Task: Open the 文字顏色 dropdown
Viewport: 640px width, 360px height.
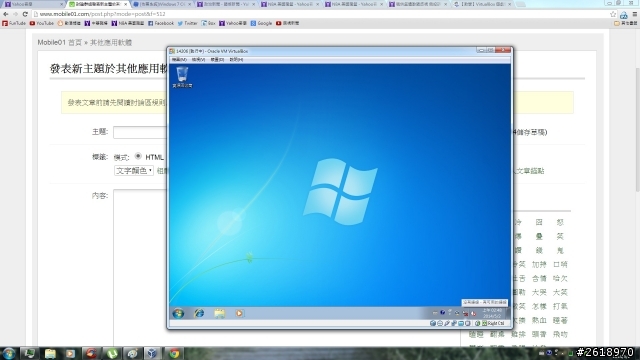Action: (134, 171)
